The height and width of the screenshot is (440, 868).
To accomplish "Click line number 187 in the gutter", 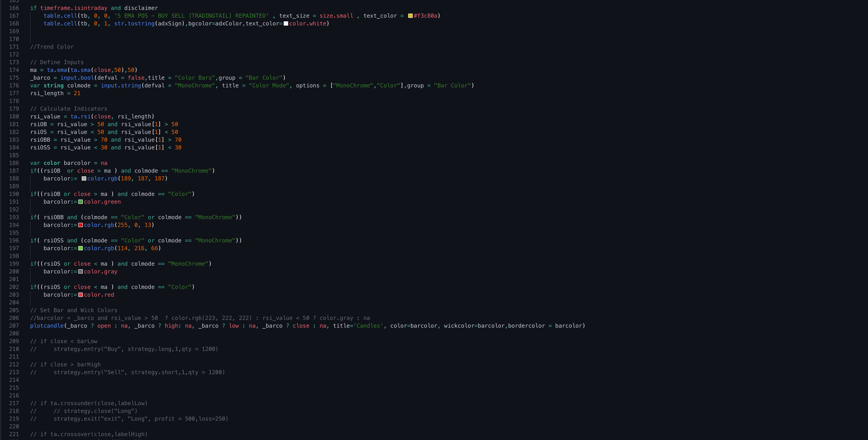I will point(14,171).
